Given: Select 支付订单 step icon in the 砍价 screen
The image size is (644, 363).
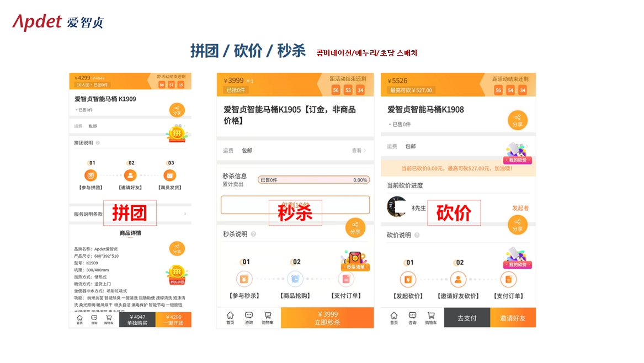Looking at the screenshot, I should (508, 280).
